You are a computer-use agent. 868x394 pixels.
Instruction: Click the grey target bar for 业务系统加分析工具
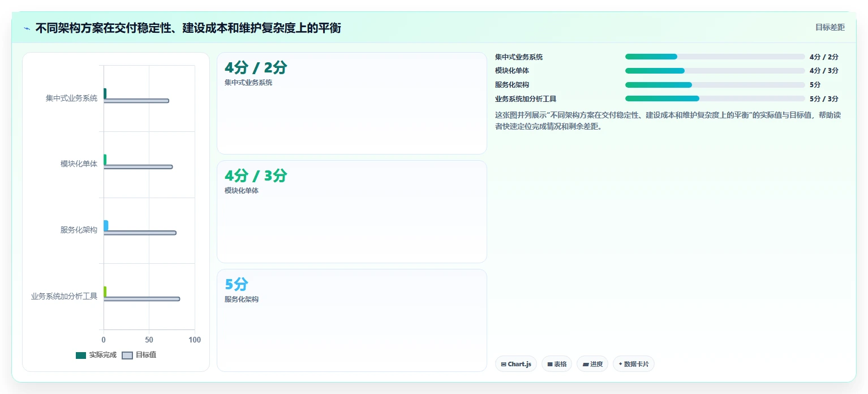[x=141, y=299]
